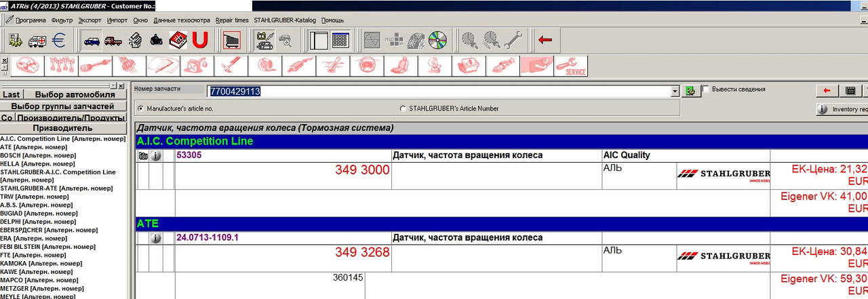Open the Помощь menu
Image resolution: width=868 pixels, height=299 pixels.
[x=332, y=20]
